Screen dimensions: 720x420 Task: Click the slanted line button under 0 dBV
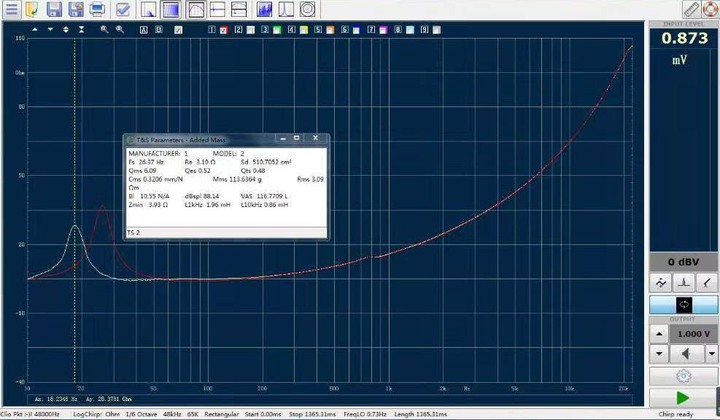click(x=706, y=282)
